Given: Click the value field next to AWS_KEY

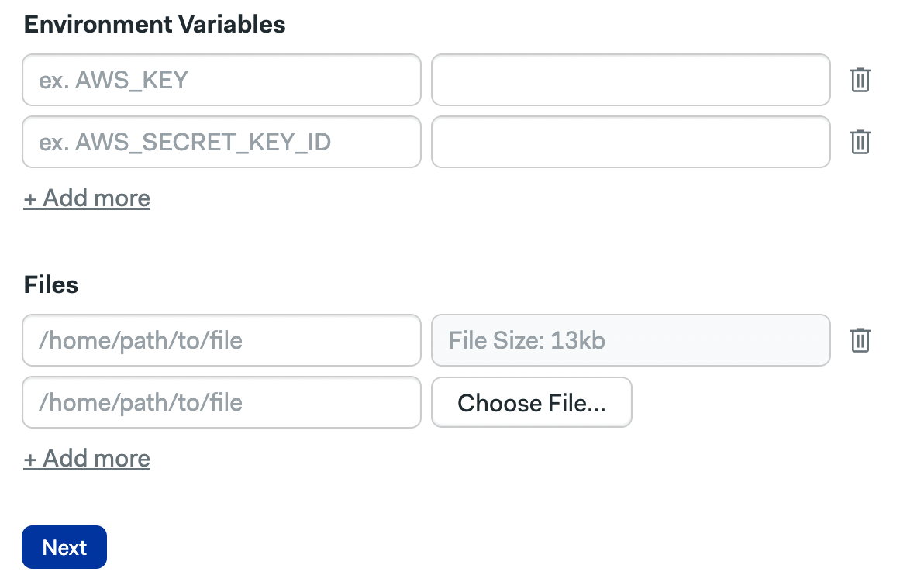Looking at the screenshot, I should [x=630, y=80].
